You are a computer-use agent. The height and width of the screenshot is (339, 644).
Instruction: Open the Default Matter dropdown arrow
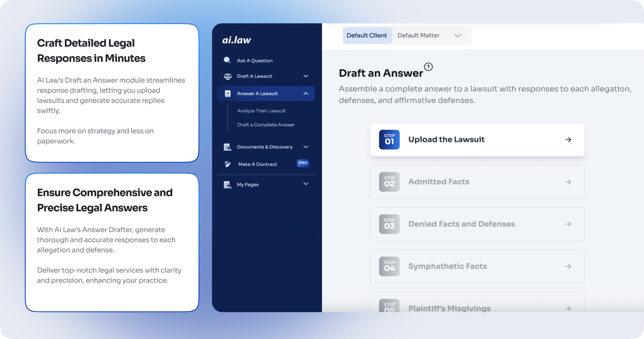[458, 36]
